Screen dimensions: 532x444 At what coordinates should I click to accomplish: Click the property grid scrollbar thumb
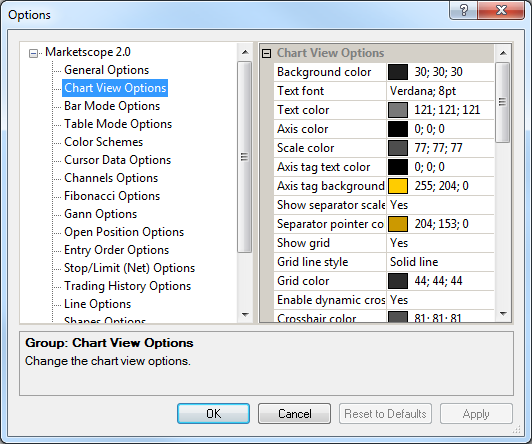[x=502, y=102]
